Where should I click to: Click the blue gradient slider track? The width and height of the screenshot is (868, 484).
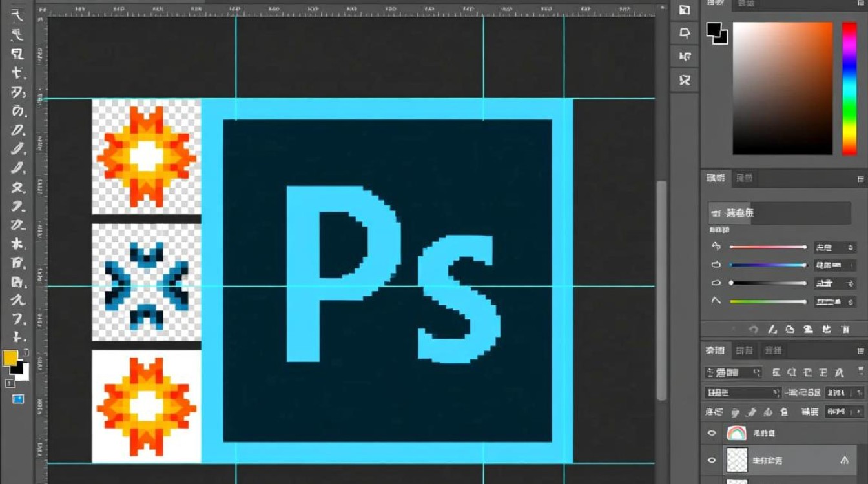pyautogui.click(x=768, y=265)
